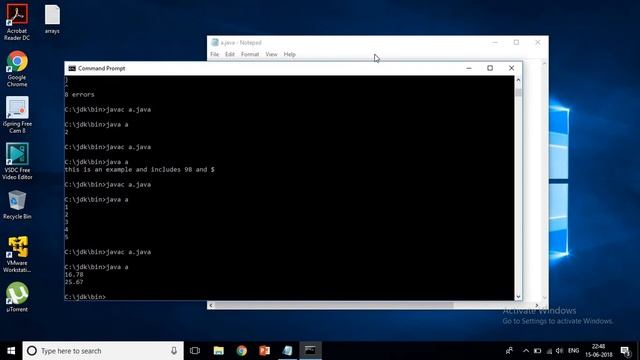Switch to the Command Prompt taskbar button

coord(310,351)
